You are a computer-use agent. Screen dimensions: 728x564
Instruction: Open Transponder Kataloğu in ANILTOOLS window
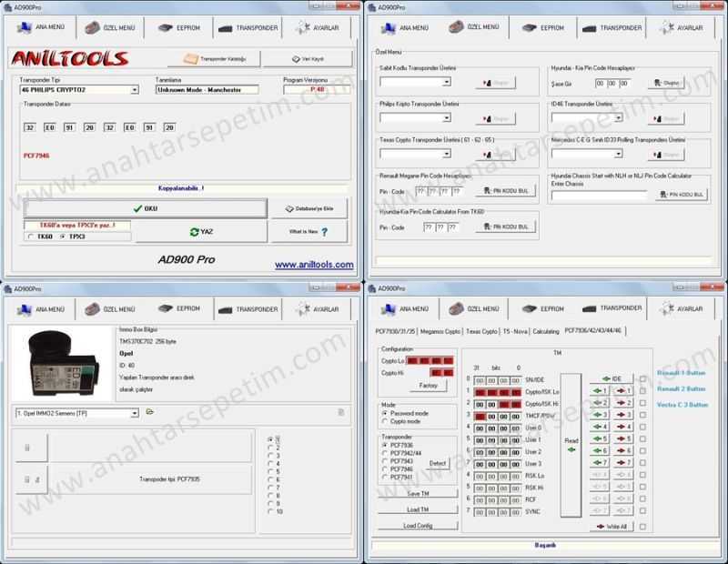click(215, 59)
